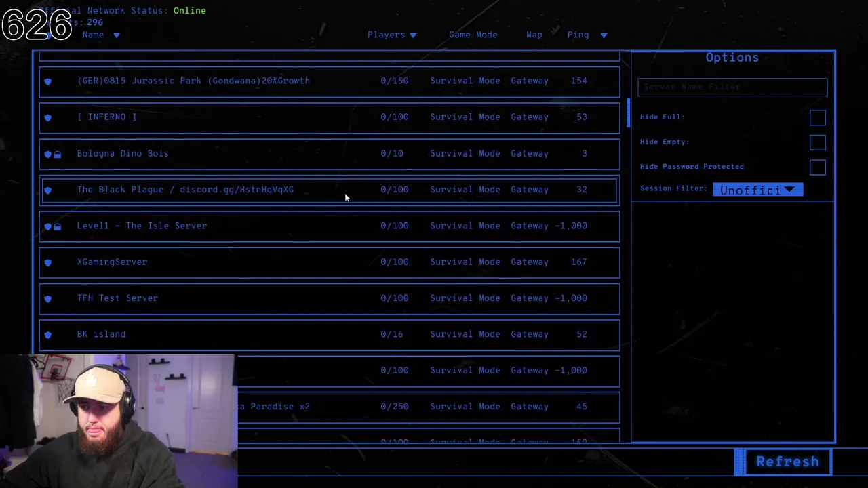Click the 0/16 player count for BK island
The image size is (868, 488).
coord(392,334)
